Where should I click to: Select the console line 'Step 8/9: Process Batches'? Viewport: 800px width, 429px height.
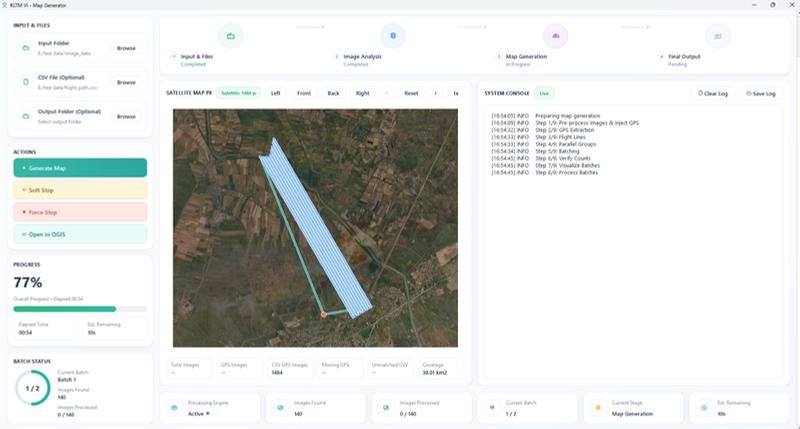point(544,172)
